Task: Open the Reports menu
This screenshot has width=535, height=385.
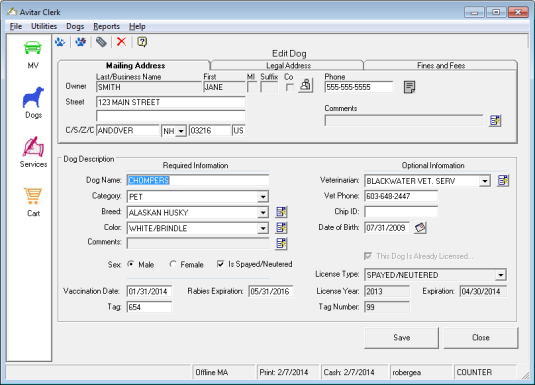Action: coord(106,26)
